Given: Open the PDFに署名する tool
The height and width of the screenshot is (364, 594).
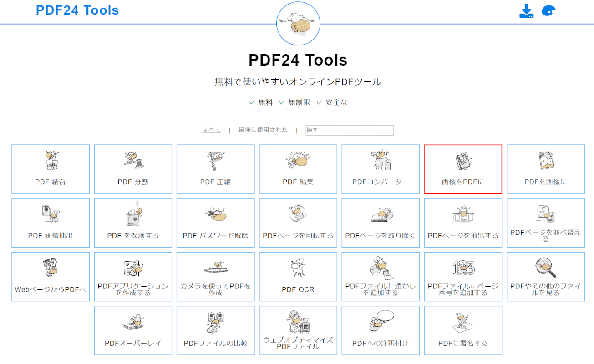Looking at the screenshot, I should click(463, 330).
